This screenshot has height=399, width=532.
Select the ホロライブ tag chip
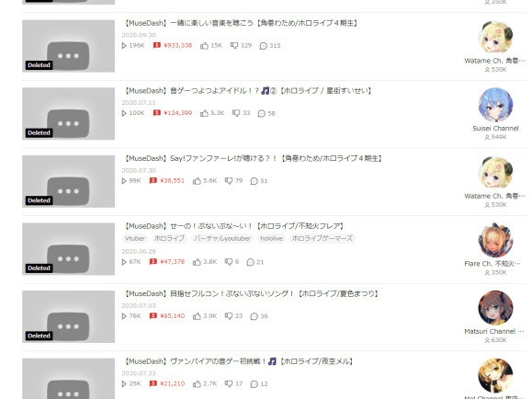[169, 238]
